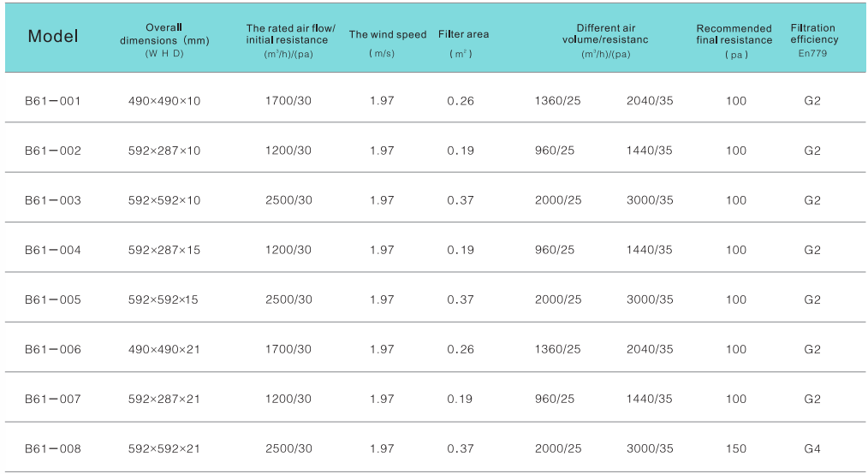Select the B61-007 model cell
Screen dimensions: 868x474
(53, 399)
